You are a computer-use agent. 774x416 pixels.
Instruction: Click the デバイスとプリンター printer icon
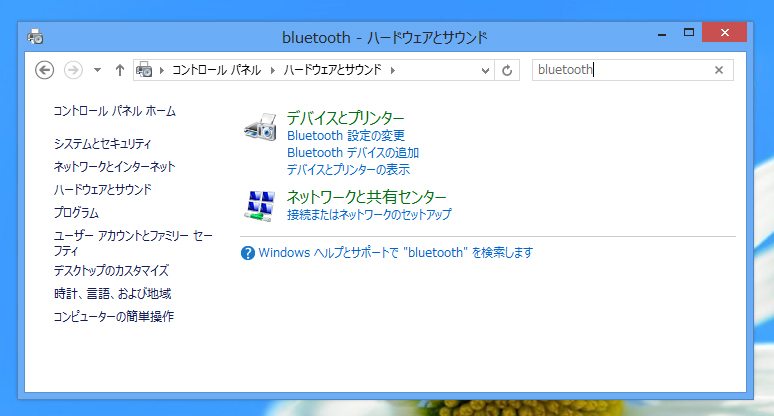click(261, 127)
